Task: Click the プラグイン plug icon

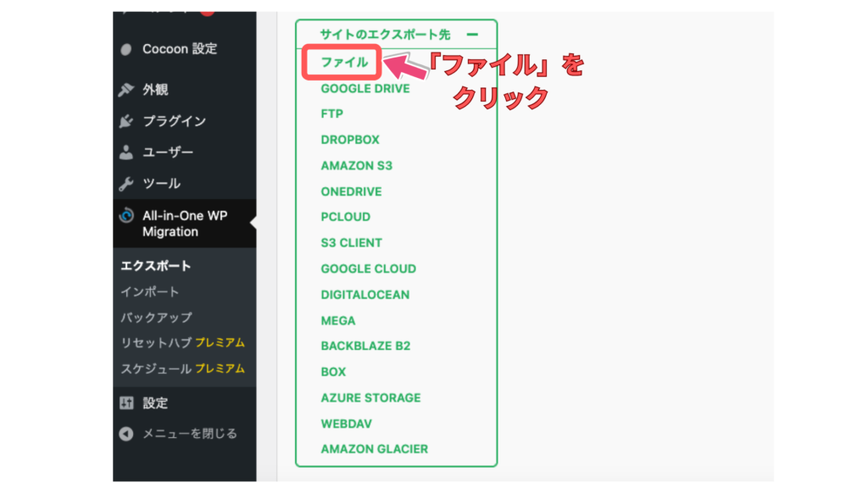Action: tap(126, 121)
